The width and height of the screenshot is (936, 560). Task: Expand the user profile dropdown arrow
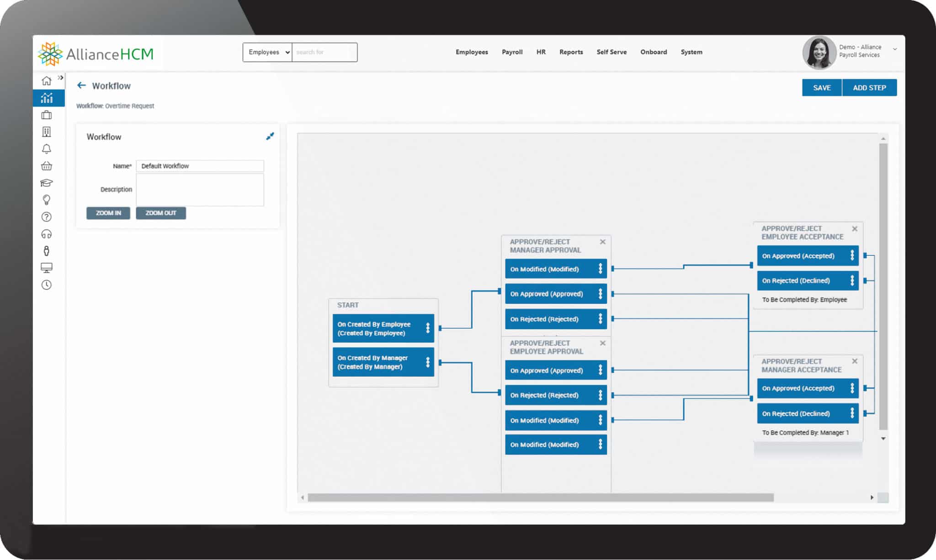point(895,49)
